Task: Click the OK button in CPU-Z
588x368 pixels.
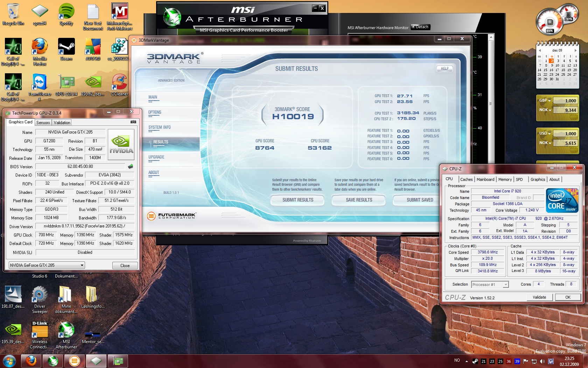Action: (568, 297)
